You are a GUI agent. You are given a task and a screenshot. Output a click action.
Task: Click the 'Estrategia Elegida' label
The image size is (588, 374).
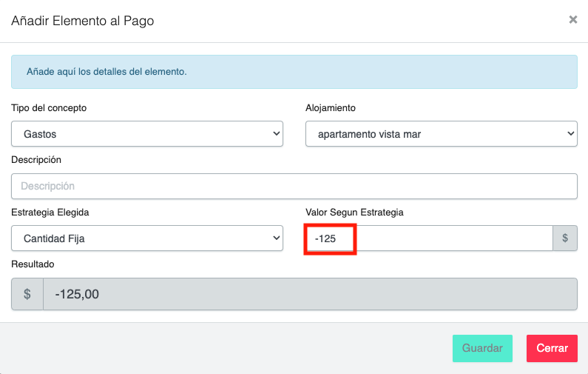tap(50, 213)
